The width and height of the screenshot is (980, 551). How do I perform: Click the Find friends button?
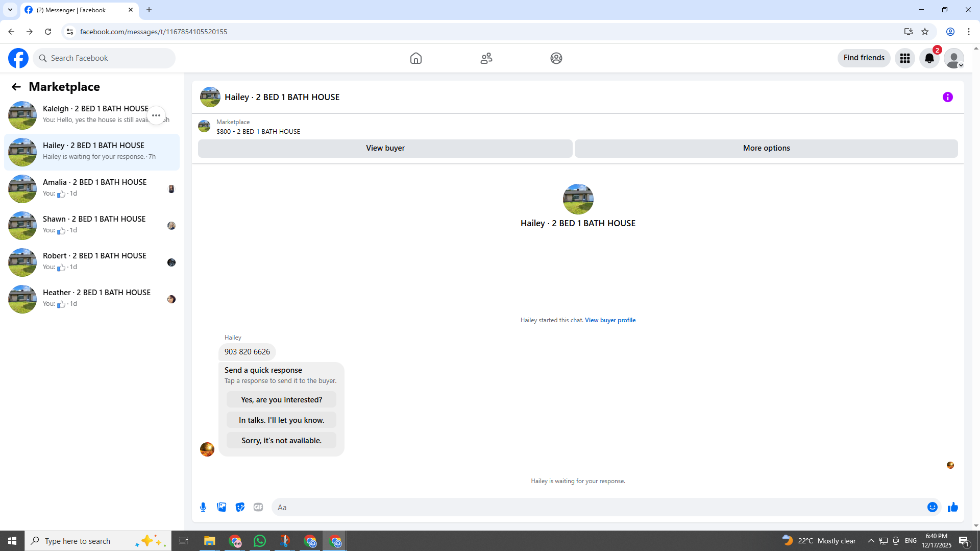[864, 58]
